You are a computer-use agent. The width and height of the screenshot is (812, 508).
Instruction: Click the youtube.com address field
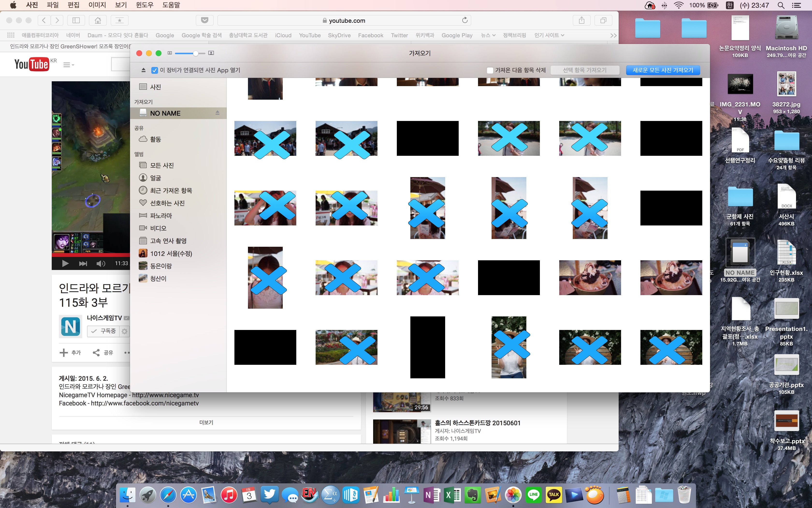(344, 21)
